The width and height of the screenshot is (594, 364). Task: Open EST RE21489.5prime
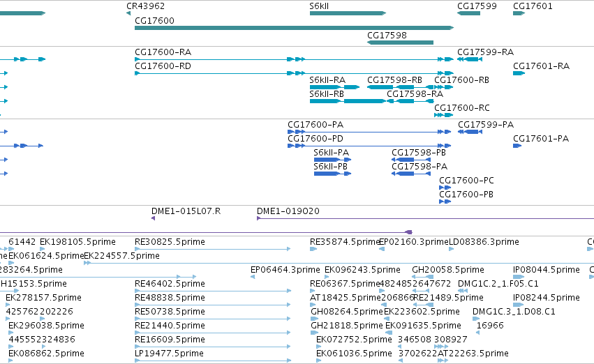coord(448,298)
